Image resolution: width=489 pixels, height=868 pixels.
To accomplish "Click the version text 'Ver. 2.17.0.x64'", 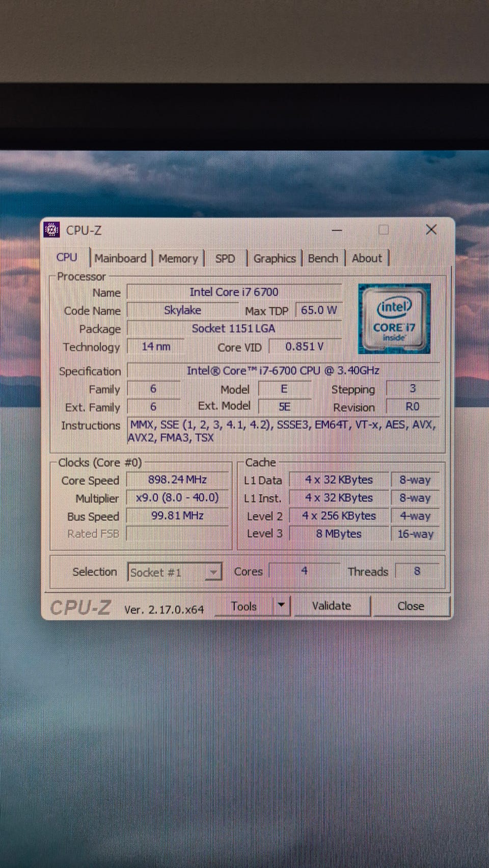I will point(164,609).
